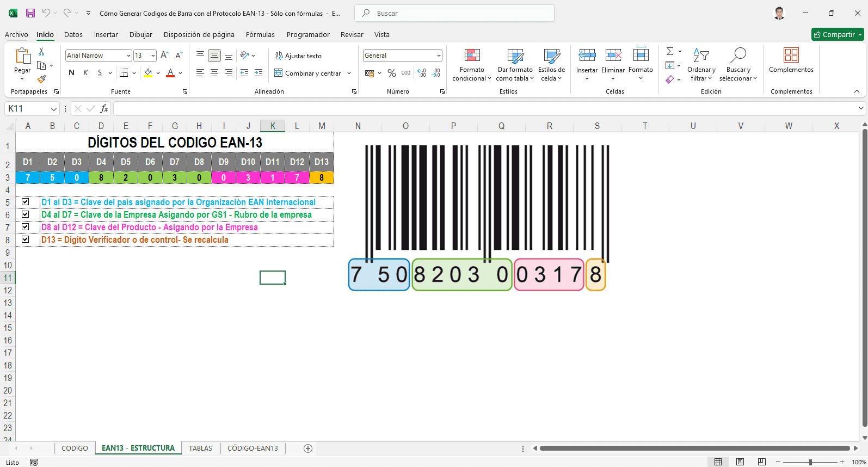Open font color dropdown arrow
The width and height of the screenshot is (868, 467).
(181, 73)
